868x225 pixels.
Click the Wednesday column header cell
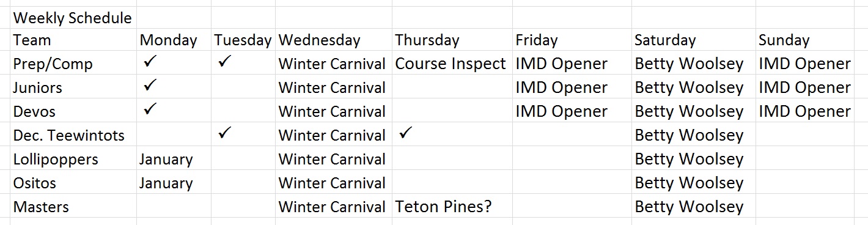(x=333, y=40)
